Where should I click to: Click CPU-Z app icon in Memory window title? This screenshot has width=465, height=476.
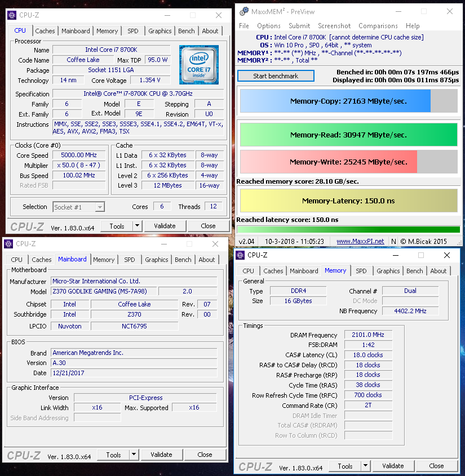[x=240, y=255]
